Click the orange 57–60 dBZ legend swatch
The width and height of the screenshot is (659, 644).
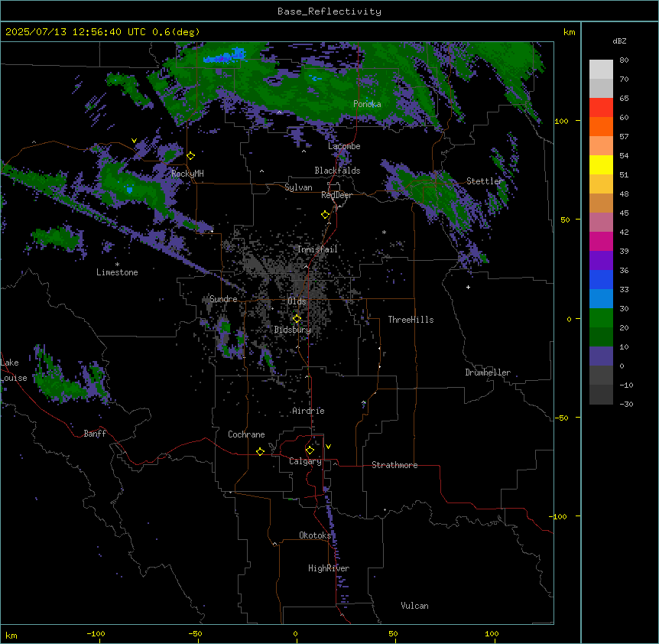[x=601, y=127]
